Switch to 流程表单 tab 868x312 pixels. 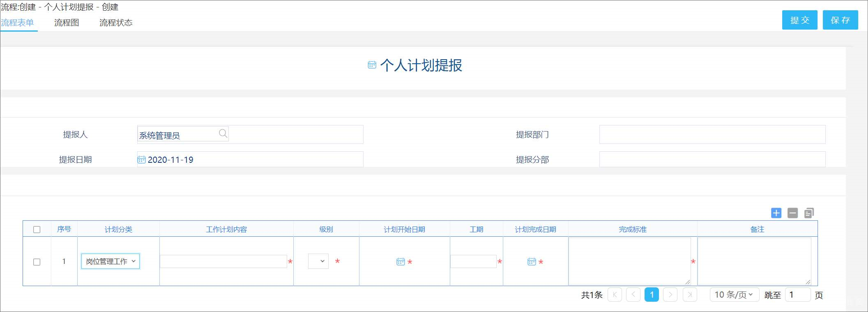pyautogui.click(x=17, y=23)
